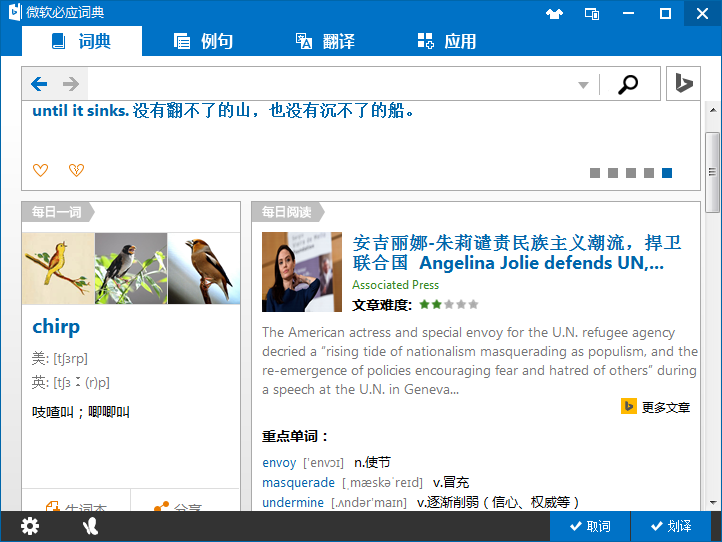Image resolution: width=722 pixels, height=542 pixels.
Task: Select the second carousel page square
Action: (613, 173)
